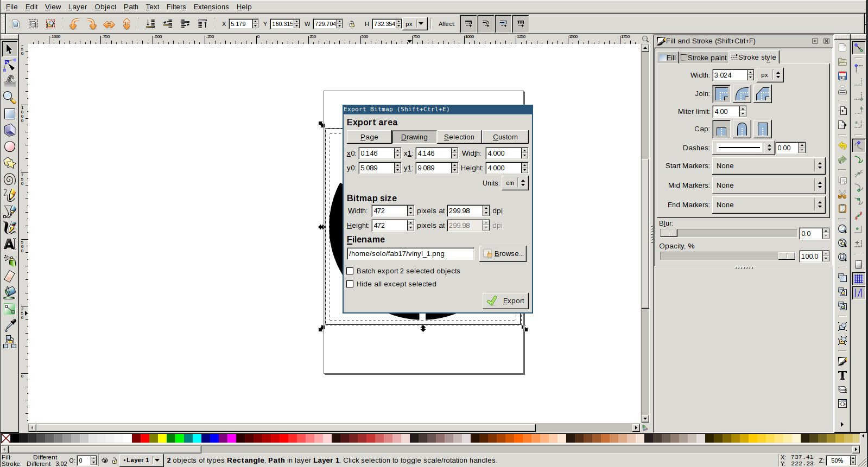The image size is (868, 467).
Task: Select the Rectangle tool
Action: coord(9,114)
